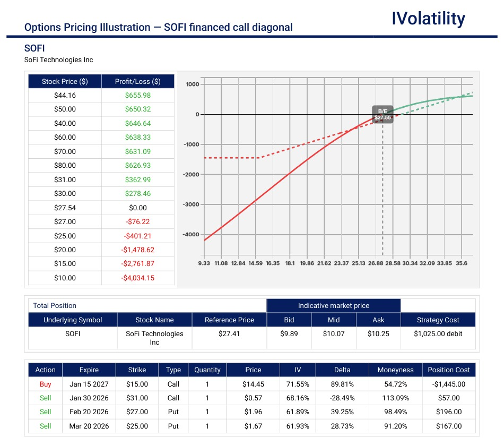The image size is (504, 445).
Task: Select the Mar 20 2026 expiry cell
Action: tap(89, 426)
